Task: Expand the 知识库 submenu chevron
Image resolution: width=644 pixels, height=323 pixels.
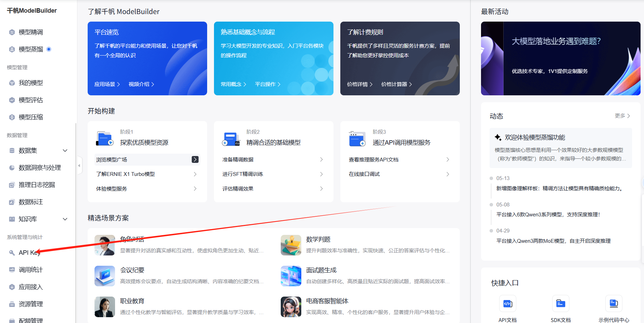Action: 65,219
